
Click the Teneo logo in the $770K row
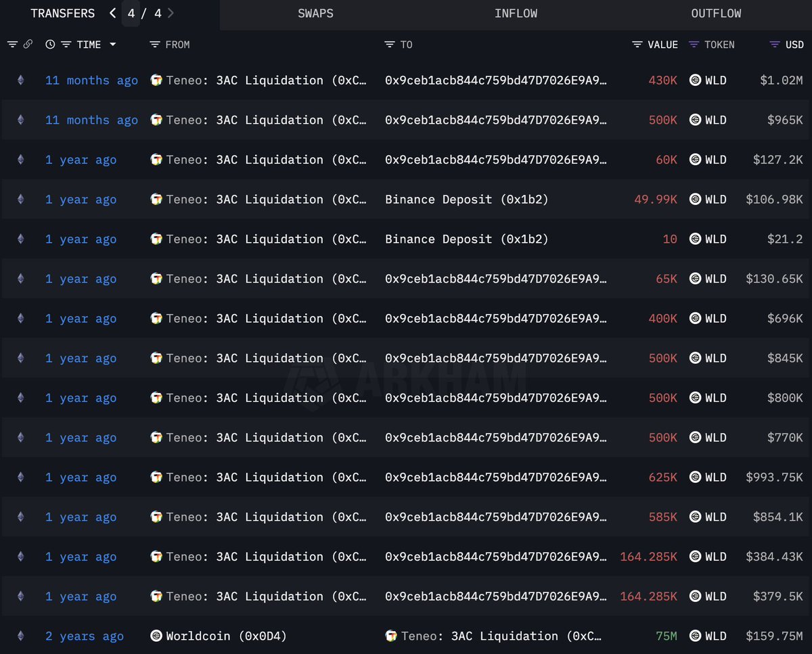point(156,438)
